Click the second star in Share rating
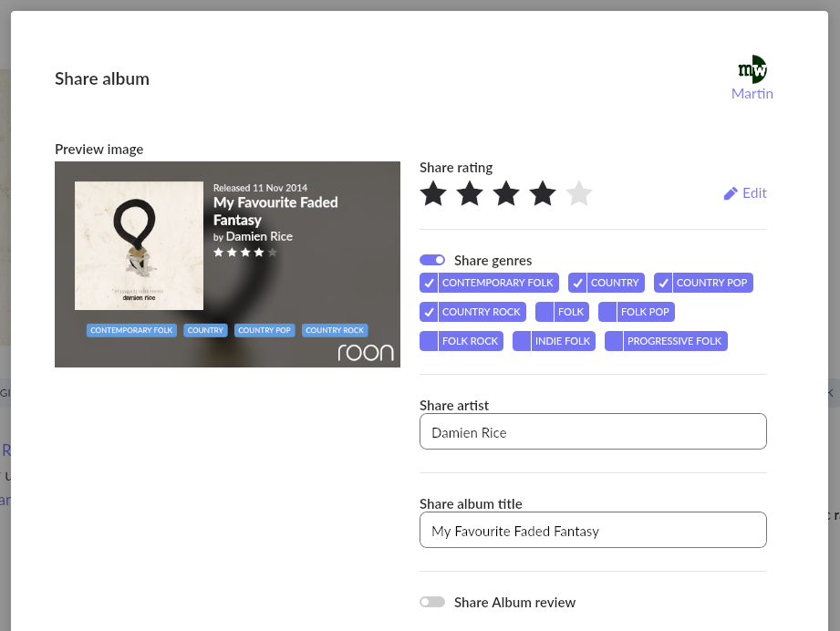The height and width of the screenshot is (631, 840). coord(470,193)
